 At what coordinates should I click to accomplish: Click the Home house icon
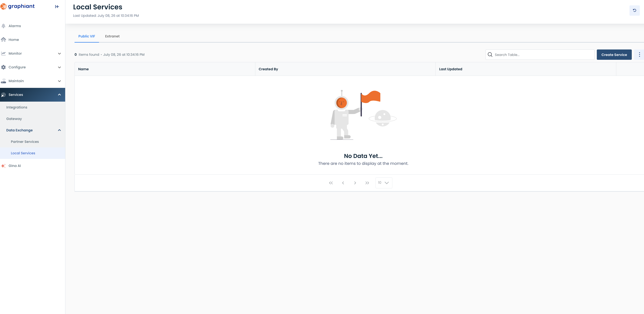click(x=3, y=40)
